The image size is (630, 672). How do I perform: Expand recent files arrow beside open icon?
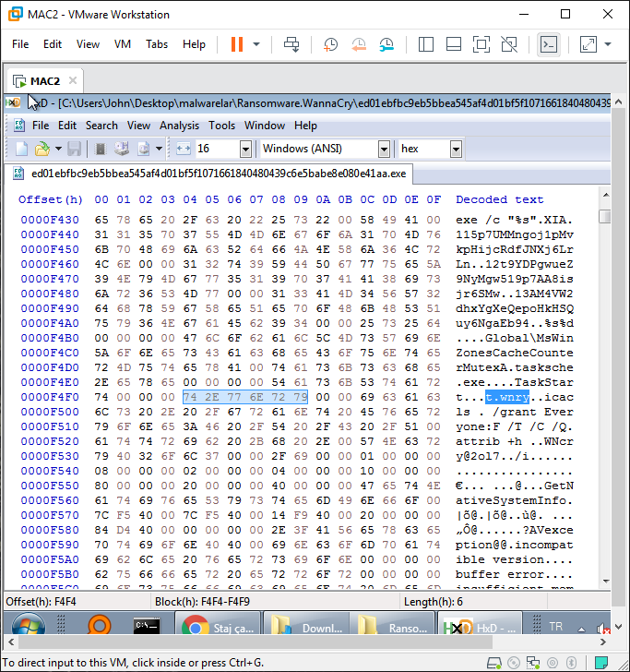58,149
